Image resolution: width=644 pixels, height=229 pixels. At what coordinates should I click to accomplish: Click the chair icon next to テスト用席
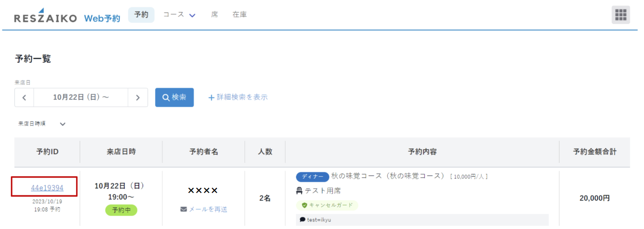(x=299, y=191)
